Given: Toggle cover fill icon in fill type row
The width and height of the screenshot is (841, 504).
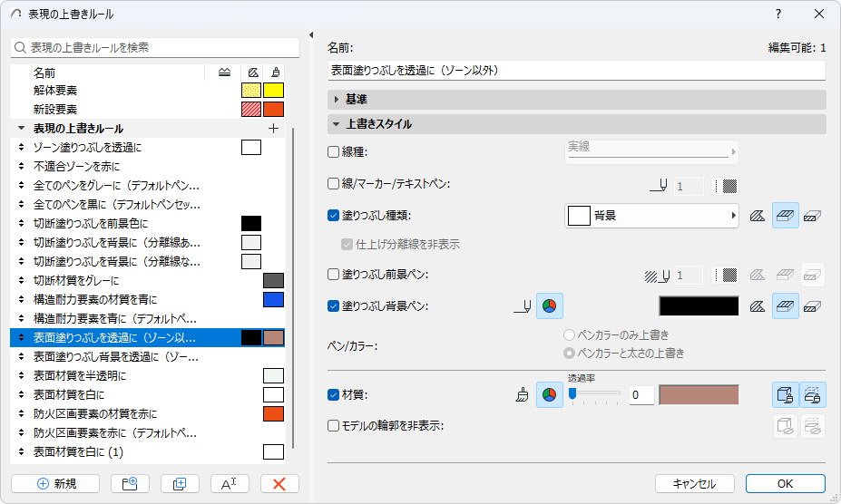Looking at the screenshot, I should [786, 216].
